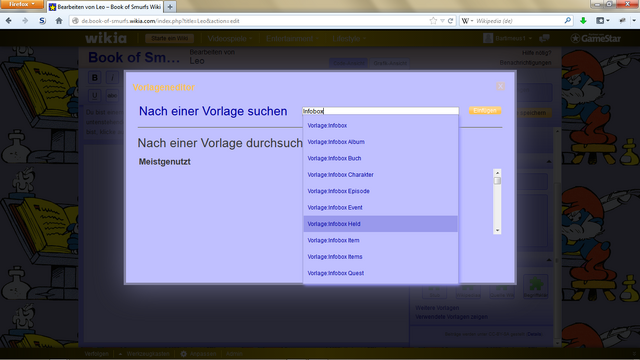The width and height of the screenshot is (640, 360).
Task: Click the template list scrollbar thumb
Action: coord(497,181)
